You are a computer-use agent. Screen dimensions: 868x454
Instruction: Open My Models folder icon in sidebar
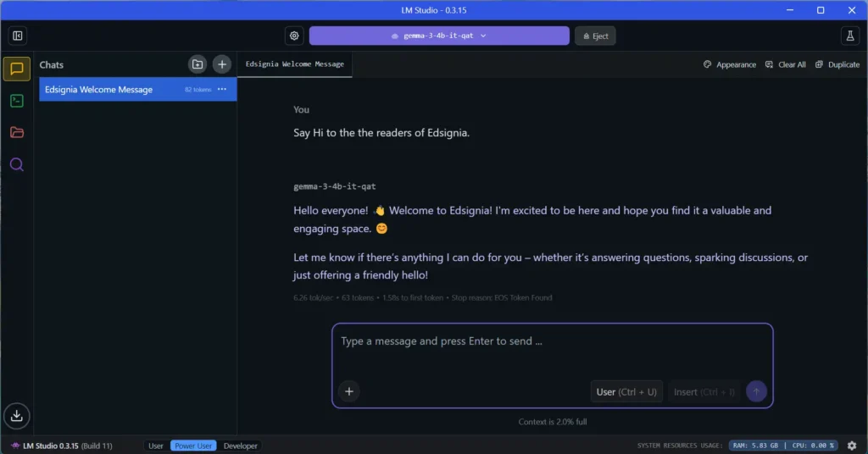(x=17, y=133)
